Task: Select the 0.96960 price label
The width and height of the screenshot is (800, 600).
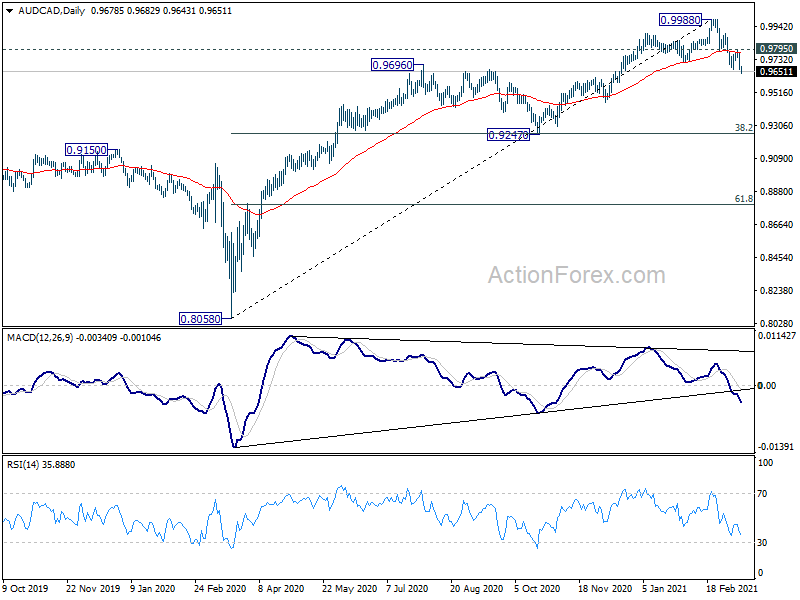Action: pyautogui.click(x=392, y=65)
